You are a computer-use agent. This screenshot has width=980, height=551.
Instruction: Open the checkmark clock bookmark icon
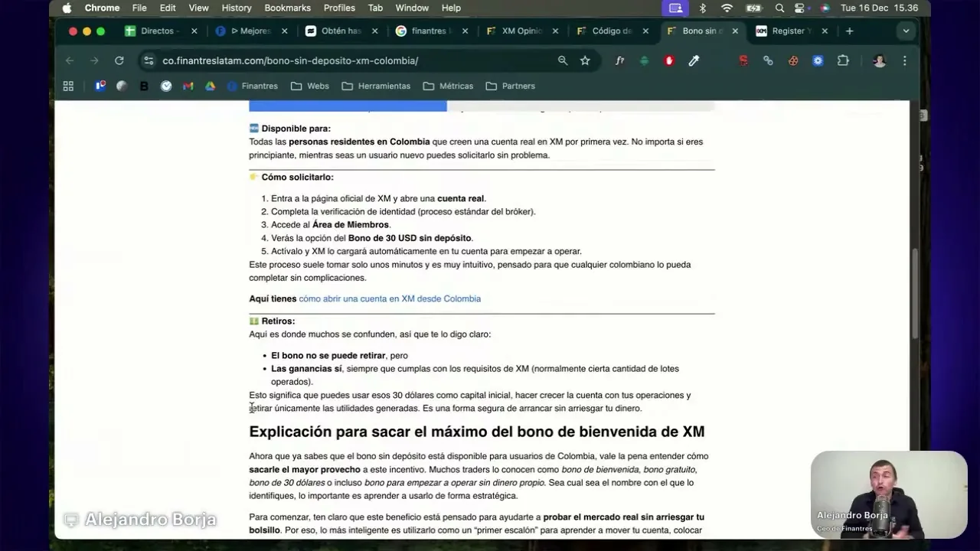coord(166,86)
